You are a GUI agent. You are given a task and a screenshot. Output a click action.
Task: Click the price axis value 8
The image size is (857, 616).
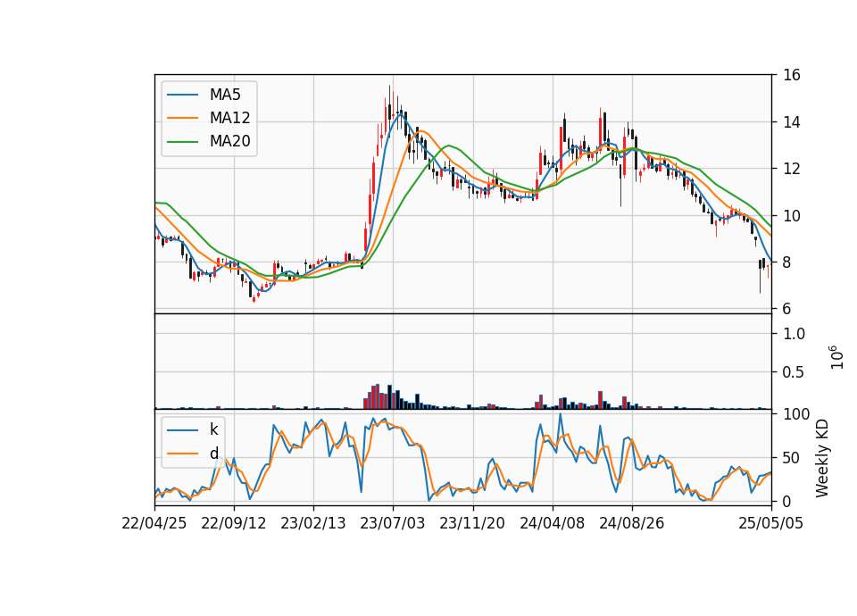(787, 262)
